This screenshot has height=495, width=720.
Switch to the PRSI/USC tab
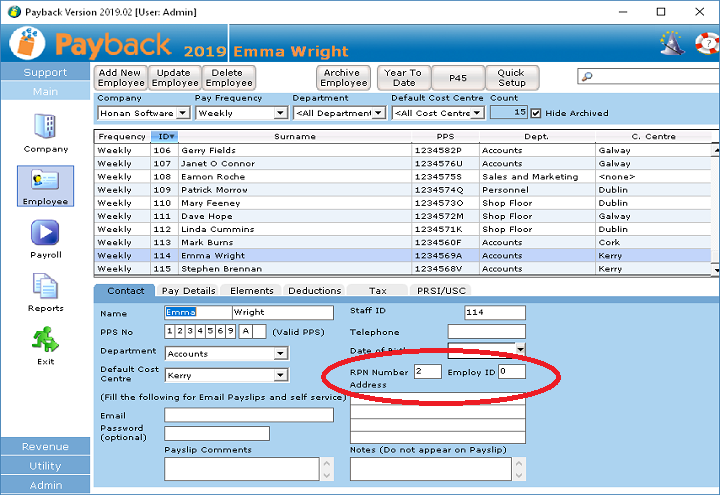tap(442, 291)
